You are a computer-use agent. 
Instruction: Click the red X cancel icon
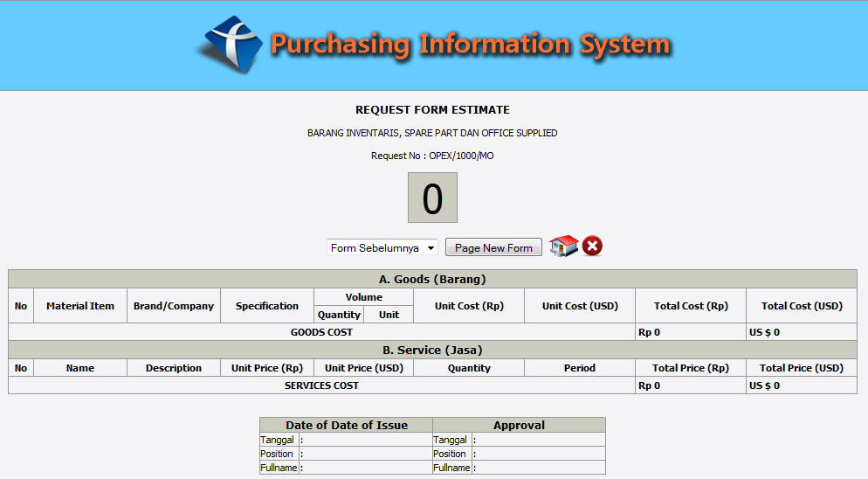592,246
